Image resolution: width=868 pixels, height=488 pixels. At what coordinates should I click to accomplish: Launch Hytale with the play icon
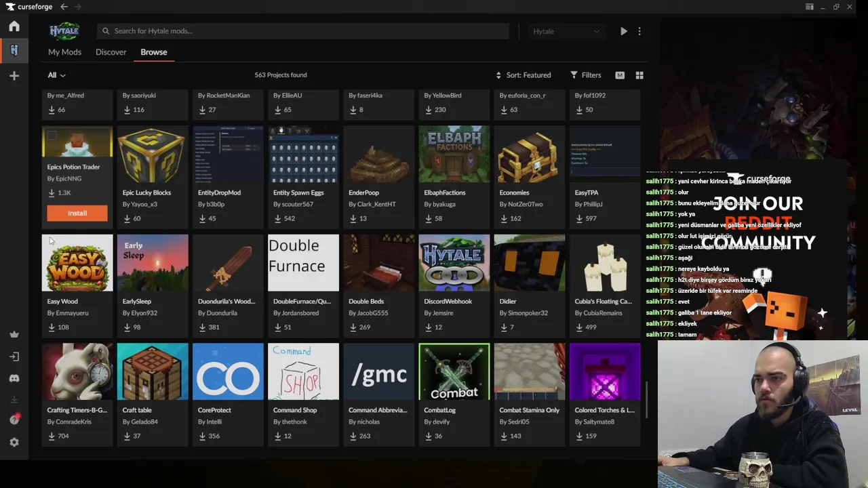[624, 31]
